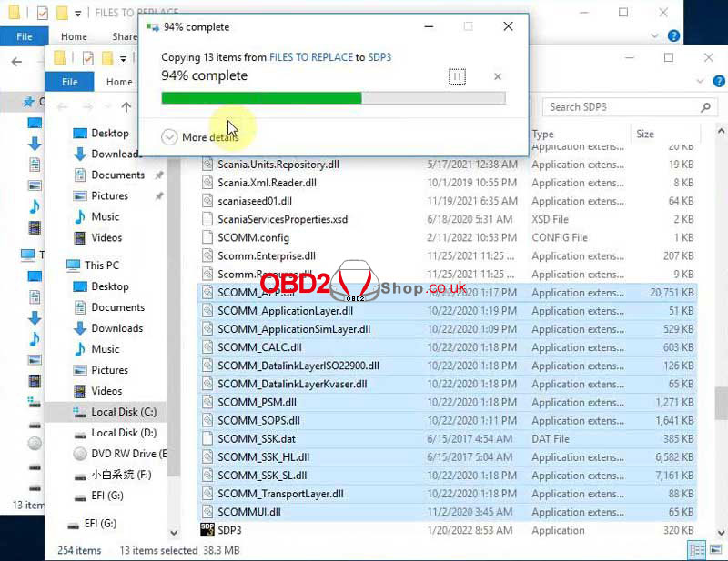Sort by Type column header

coord(542,134)
